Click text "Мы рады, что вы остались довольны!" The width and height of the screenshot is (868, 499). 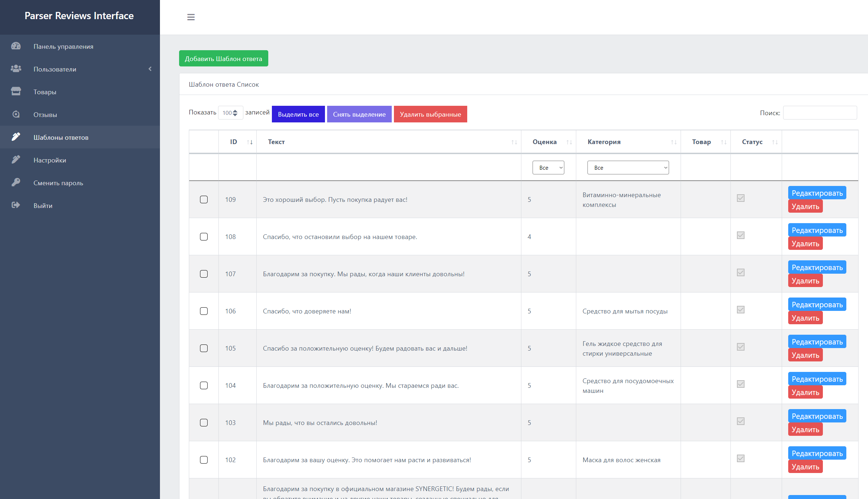point(320,423)
